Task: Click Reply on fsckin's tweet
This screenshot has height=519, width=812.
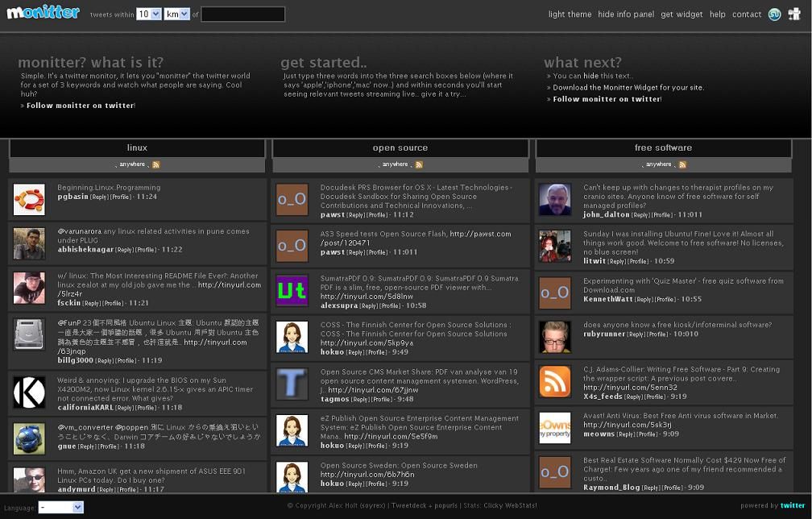Action: (92, 304)
